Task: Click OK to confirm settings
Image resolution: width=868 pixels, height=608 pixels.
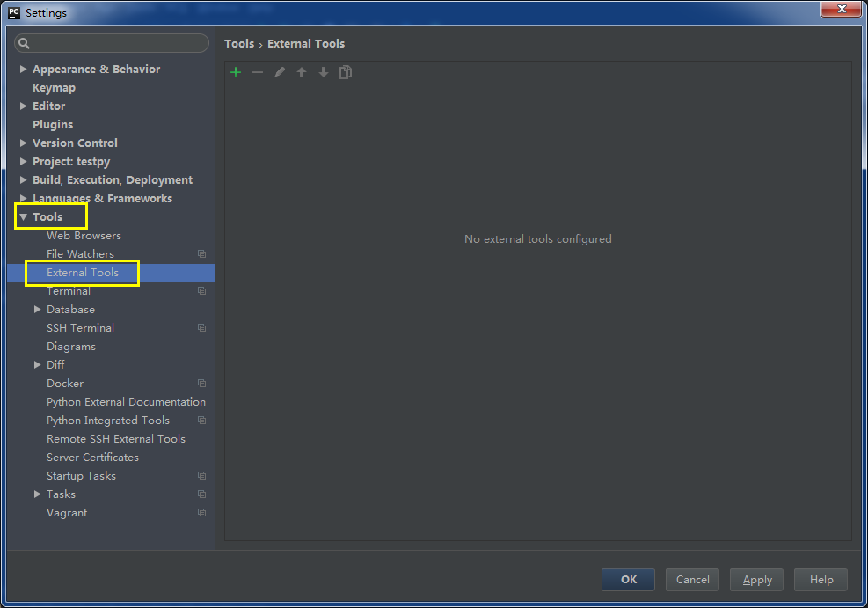Action: click(x=628, y=580)
